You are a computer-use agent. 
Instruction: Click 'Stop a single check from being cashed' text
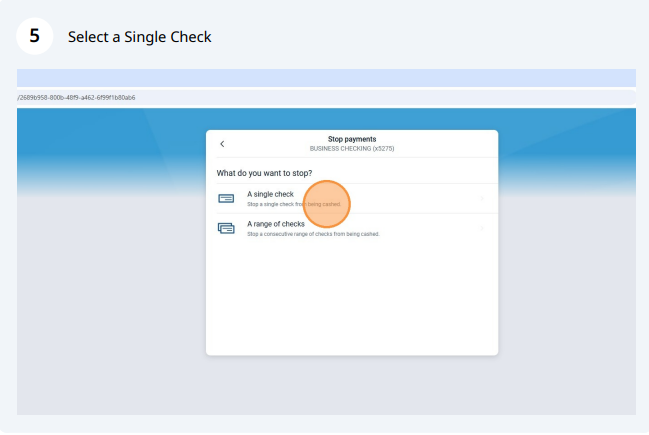[x=294, y=204]
